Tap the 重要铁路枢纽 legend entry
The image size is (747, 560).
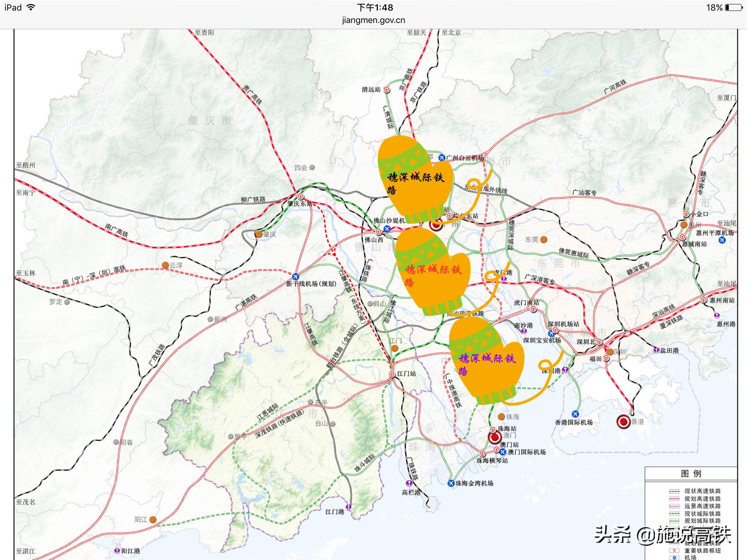tap(703, 551)
